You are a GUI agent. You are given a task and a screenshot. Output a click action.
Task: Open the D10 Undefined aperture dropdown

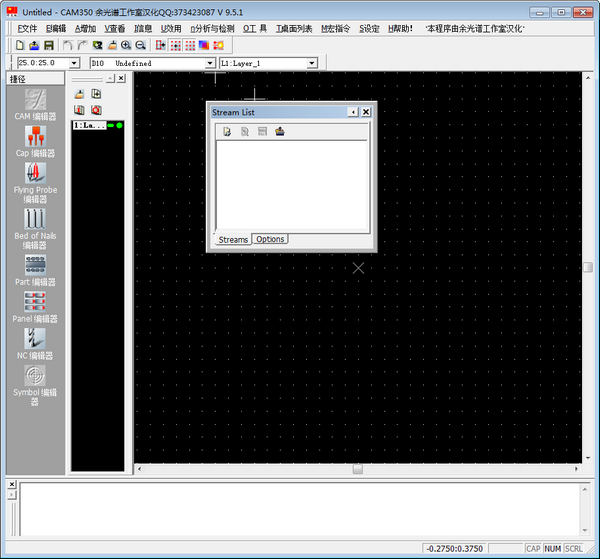click(x=209, y=63)
